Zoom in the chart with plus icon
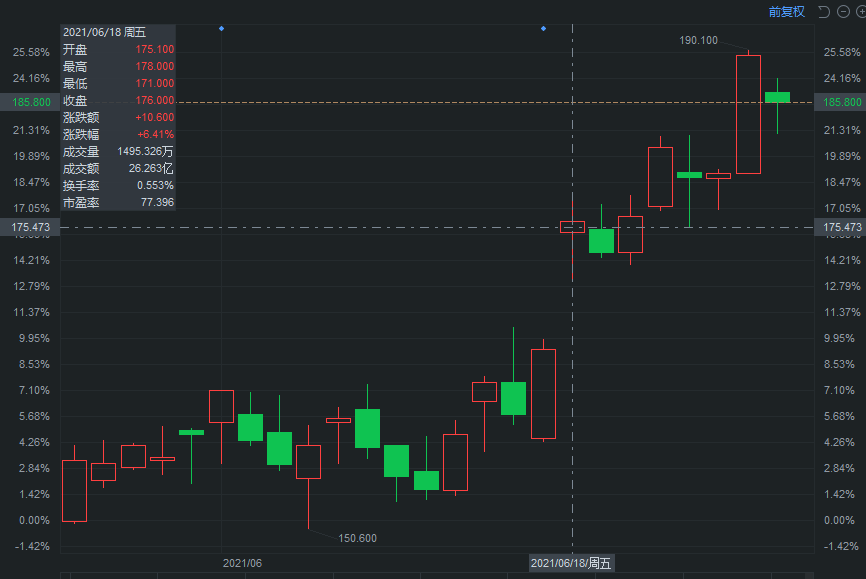 861,12
